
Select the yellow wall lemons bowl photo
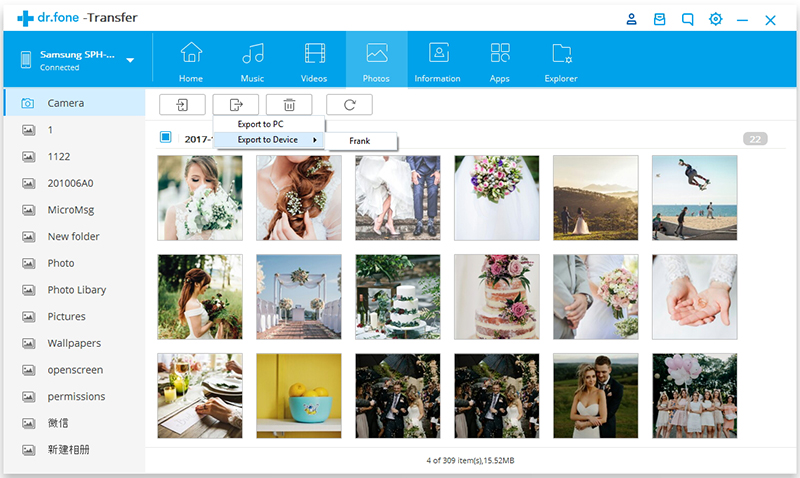(299, 396)
